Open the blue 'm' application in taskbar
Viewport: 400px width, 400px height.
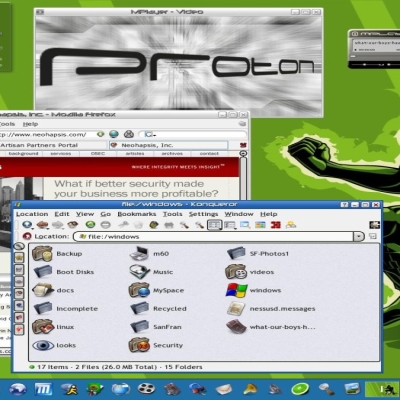point(44,389)
